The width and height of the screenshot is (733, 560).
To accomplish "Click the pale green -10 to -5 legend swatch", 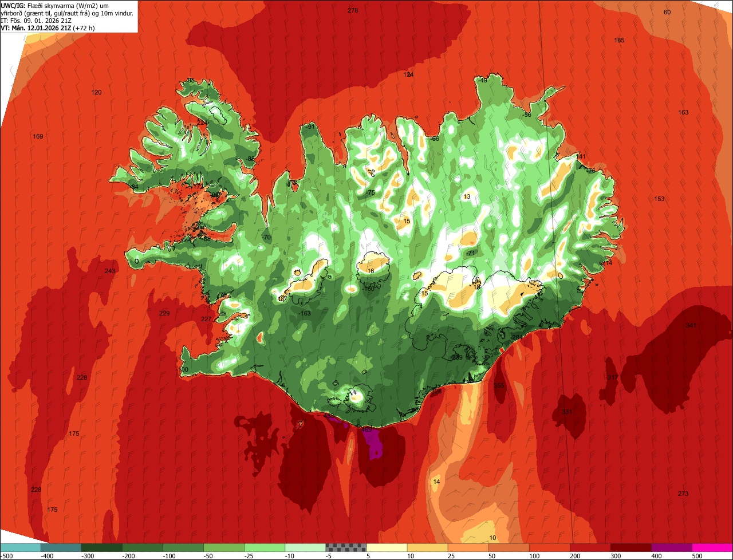I will pos(305,547).
